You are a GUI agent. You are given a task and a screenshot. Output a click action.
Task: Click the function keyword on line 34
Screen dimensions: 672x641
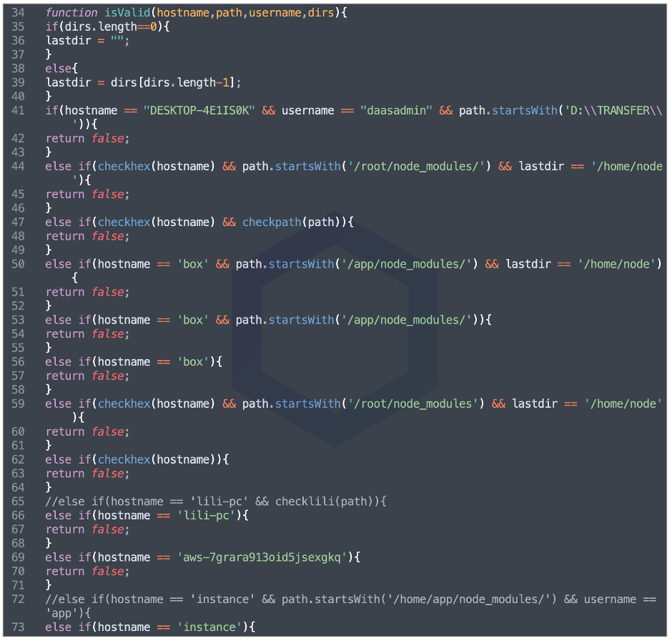click(71, 13)
